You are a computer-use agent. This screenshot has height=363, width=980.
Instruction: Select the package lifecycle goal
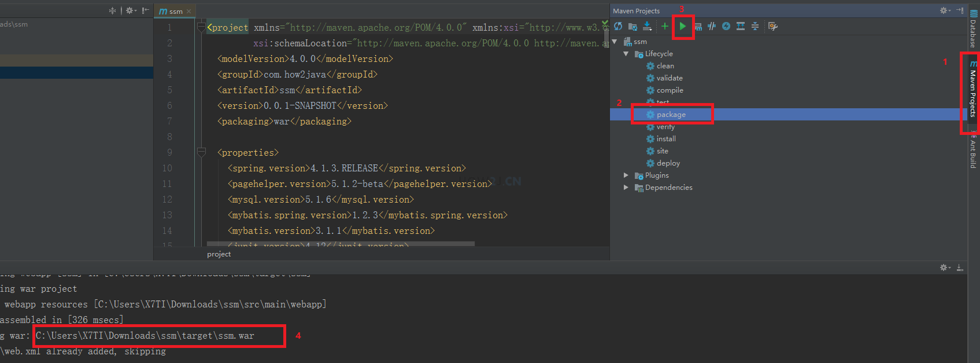coord(671,115)
